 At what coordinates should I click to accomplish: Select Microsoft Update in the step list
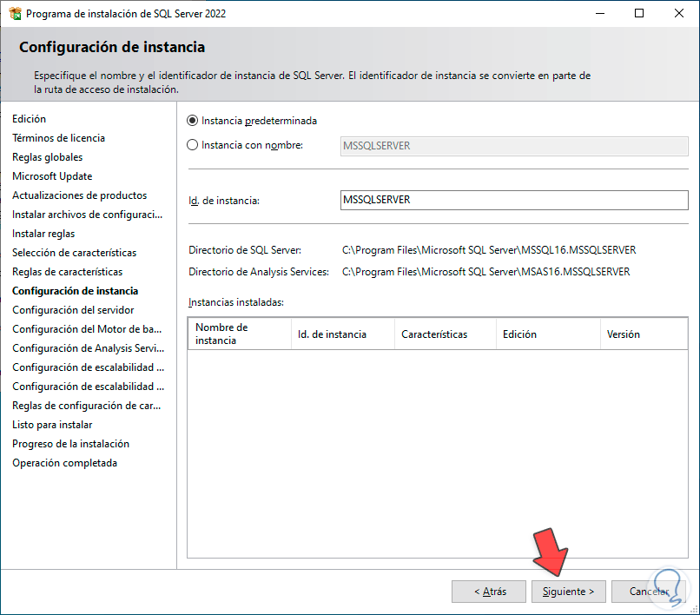pyautogui.click(x=52, y=176)
